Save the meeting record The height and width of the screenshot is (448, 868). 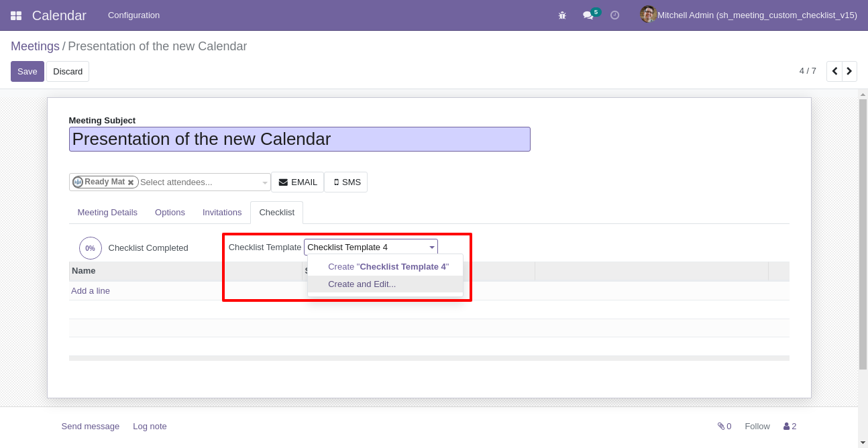pyautogui.click(x=28, y=72)
